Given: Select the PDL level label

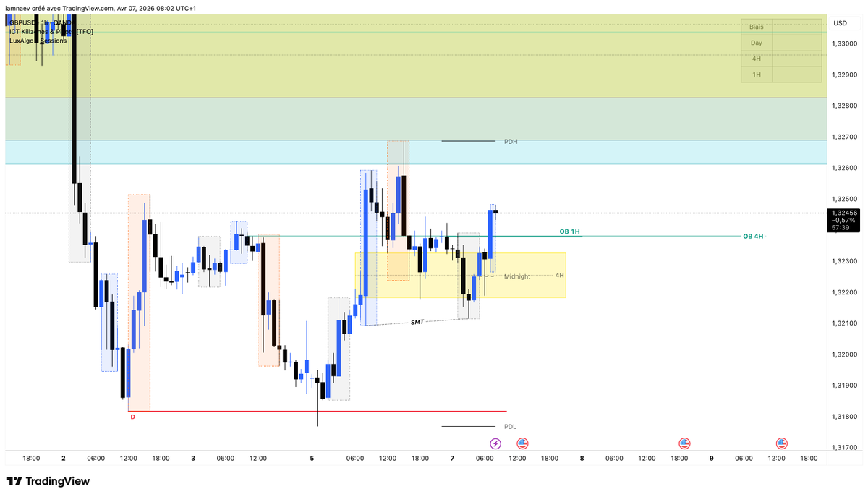Looking at the screenshot, I should [x=510, y=427].
